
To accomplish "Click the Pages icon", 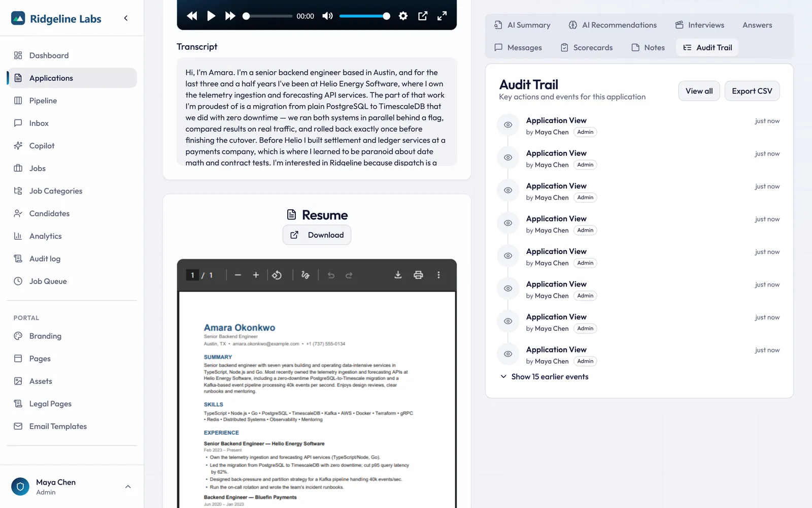I will click(18, 359).
